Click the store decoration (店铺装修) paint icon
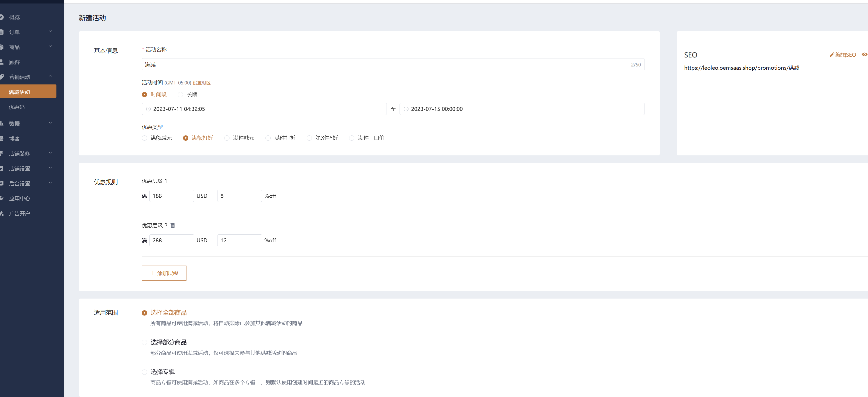This screenshot has width=868, height=397. tap(1, 153)
